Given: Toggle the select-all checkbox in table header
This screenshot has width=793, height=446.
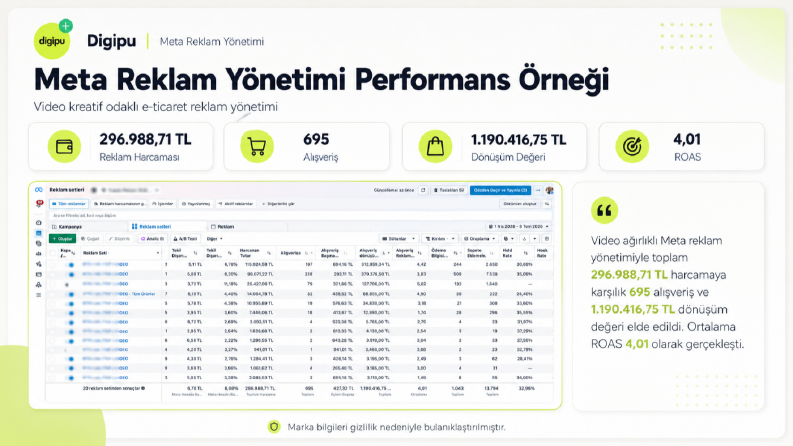Looking at the screenshot, I should pos(53,253).
